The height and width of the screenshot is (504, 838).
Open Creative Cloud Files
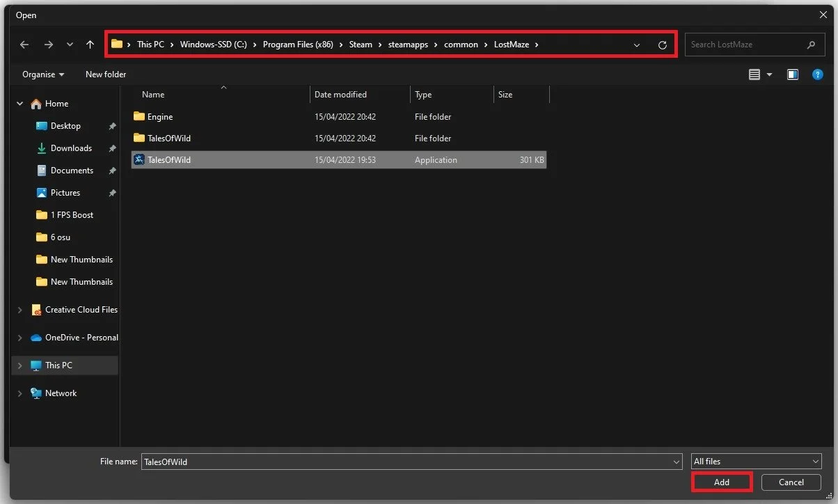coord(81,310)
